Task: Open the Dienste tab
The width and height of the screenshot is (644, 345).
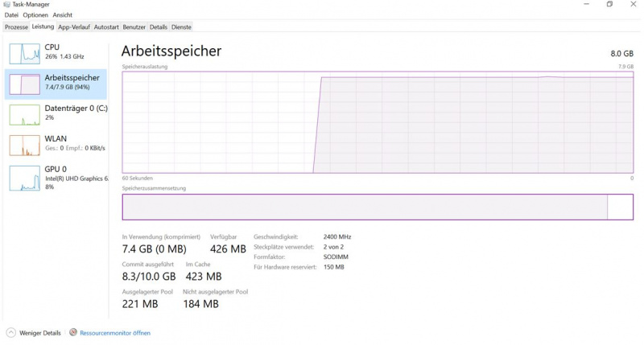Action: [181, 27]
